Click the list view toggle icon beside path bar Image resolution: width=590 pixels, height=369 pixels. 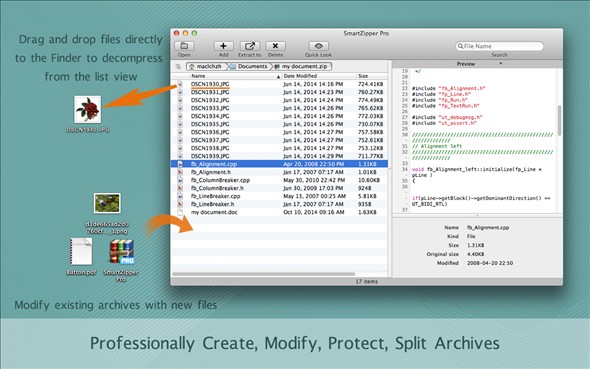pos(178,67)
